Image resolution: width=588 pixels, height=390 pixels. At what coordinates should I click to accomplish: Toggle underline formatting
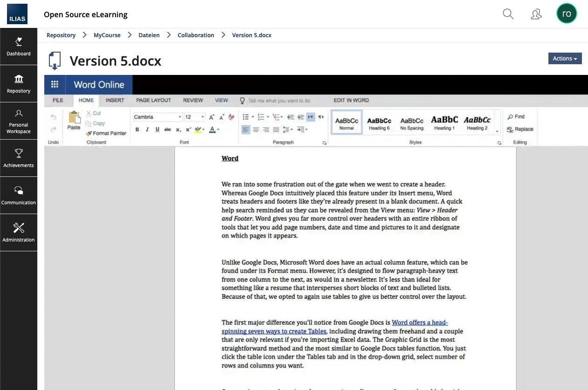(x=157, y=130)
